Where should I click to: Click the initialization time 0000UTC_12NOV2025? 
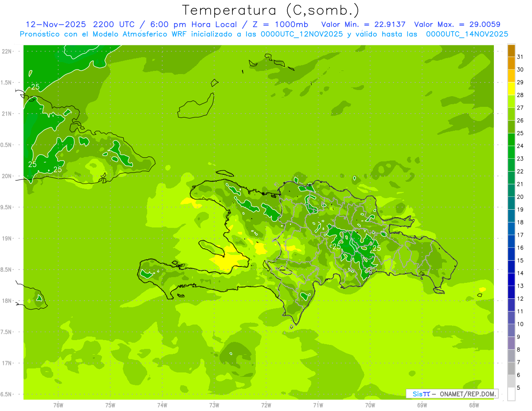302,34
